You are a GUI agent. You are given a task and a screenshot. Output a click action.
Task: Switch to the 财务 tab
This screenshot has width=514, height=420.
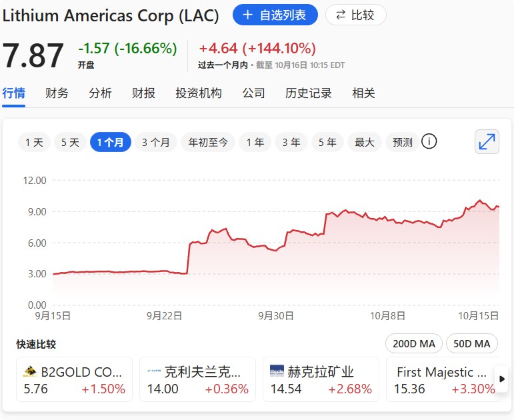[57, 93]
